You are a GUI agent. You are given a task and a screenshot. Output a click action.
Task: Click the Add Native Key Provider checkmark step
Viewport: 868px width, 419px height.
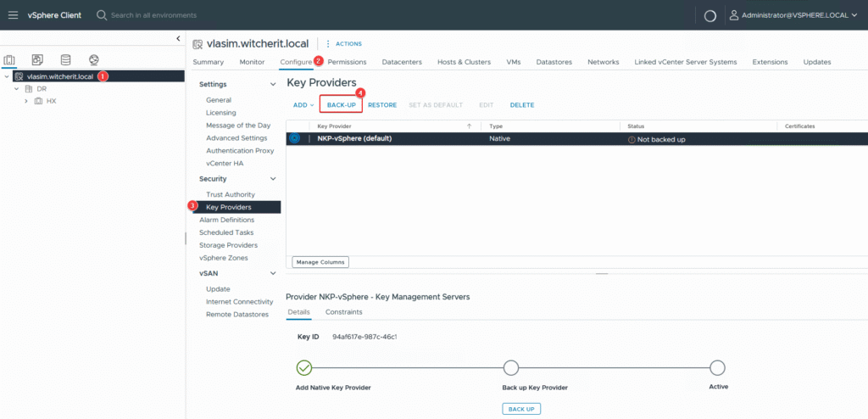point(304,367)
